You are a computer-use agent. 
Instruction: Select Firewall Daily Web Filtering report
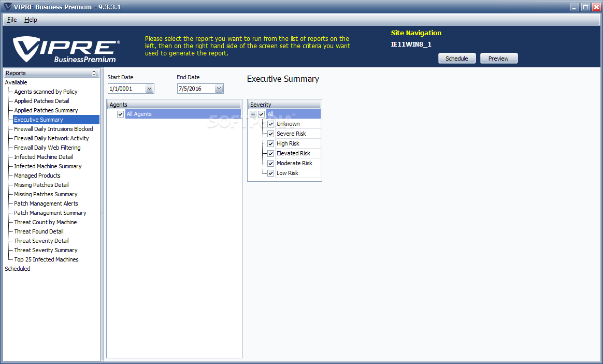pyautogui.click(x=47, y=148)
